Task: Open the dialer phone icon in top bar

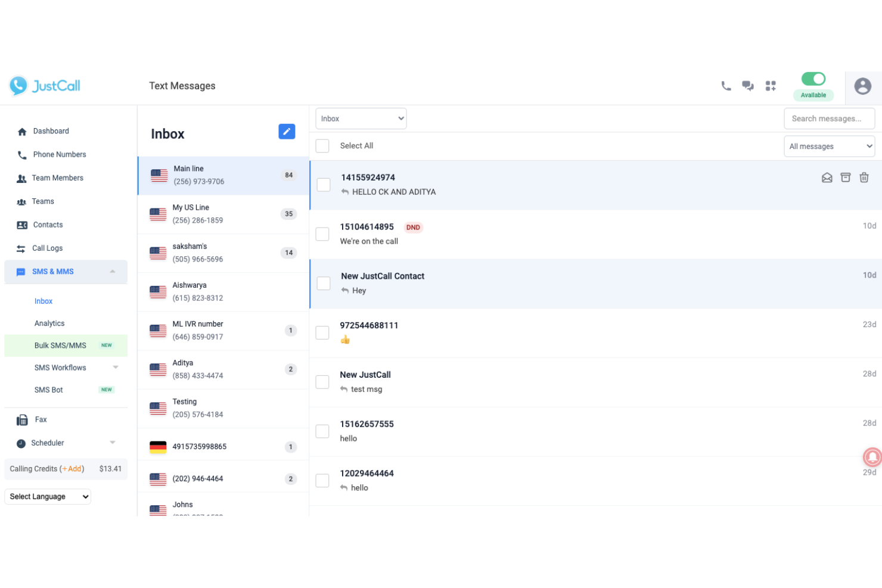Action: [x=726, y=85]
